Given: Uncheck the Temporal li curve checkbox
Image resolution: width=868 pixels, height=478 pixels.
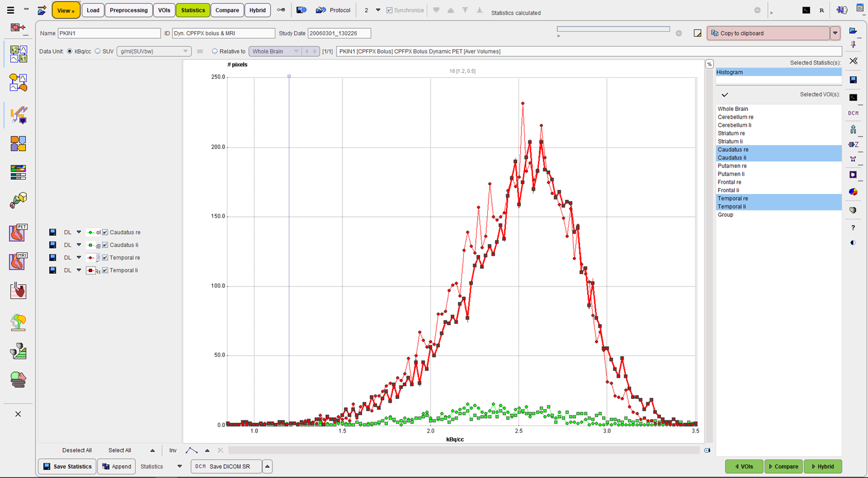Looking at the screenshot, I should point(105,270).
